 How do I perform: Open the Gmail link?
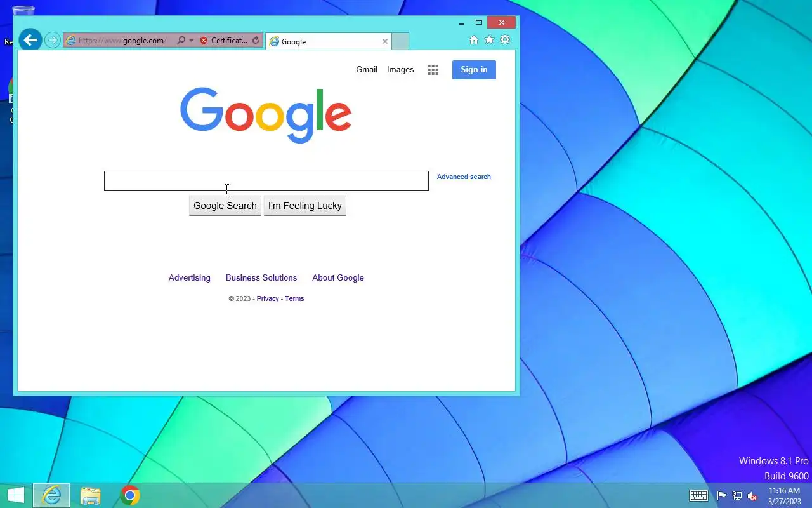pos(367,70)
